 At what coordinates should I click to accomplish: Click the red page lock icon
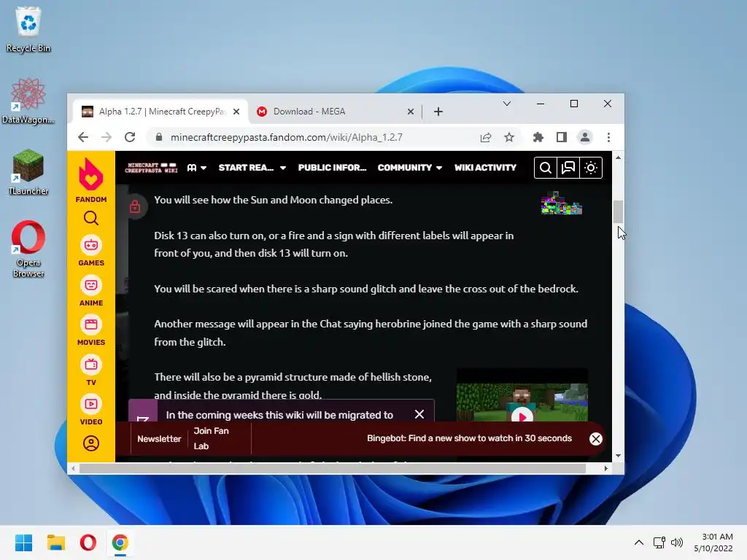135,206
